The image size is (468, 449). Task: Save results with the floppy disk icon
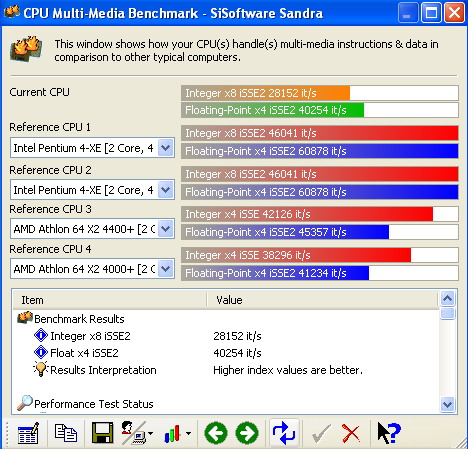tap(102, 433)
